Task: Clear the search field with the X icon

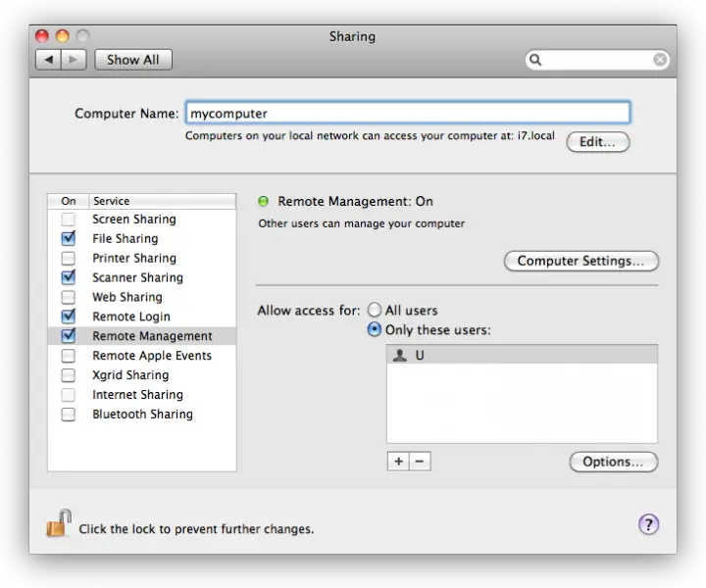Action: (x=660, y=60)
